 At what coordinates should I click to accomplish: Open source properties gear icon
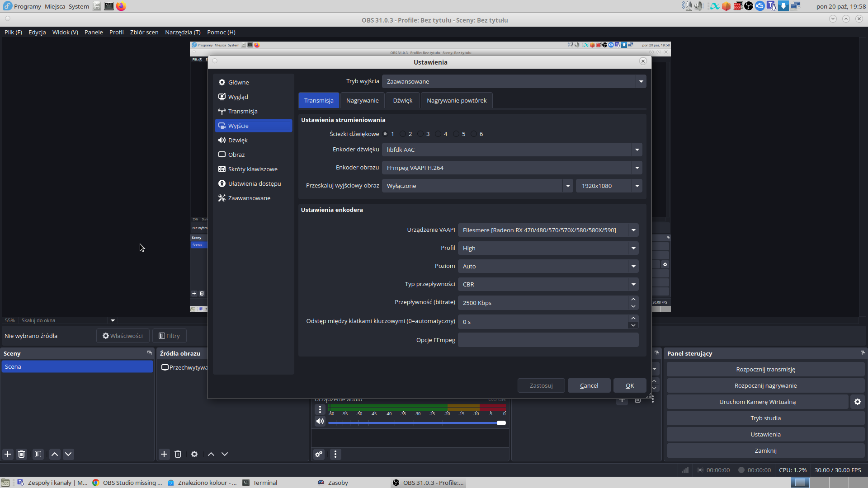194,454
